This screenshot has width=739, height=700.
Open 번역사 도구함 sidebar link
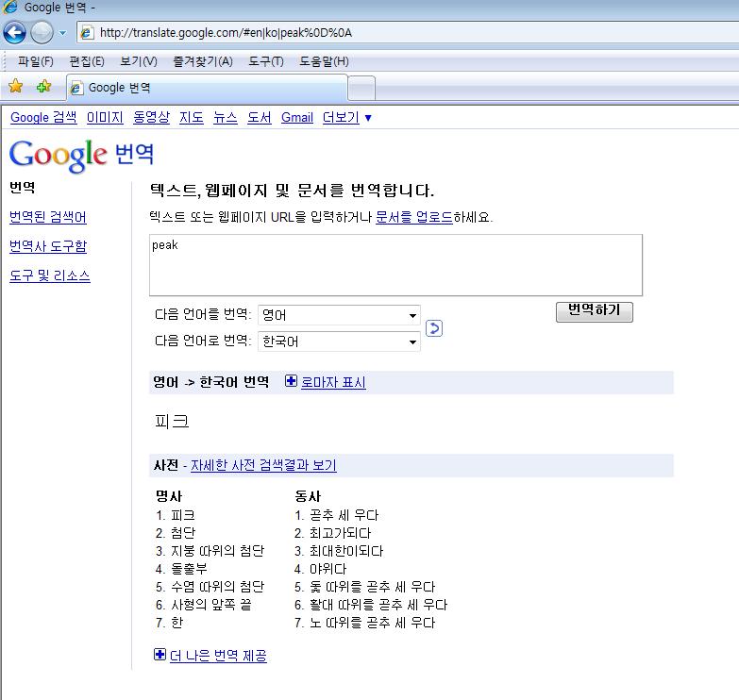pos(48,246)
